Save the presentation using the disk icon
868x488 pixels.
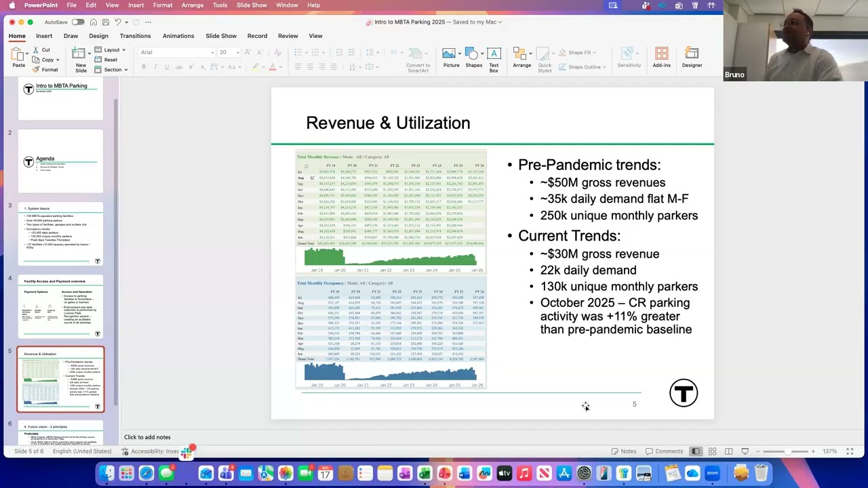pyautogui.click(x=105, y=22)
